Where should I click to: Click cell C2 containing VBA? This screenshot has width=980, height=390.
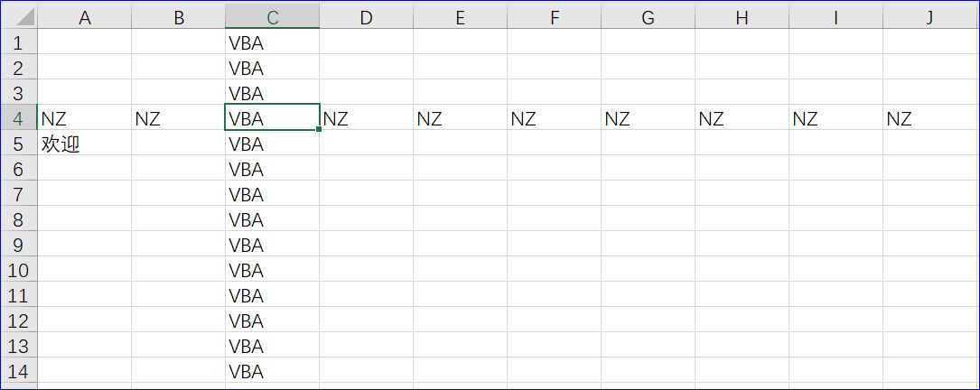click(273, 67)
